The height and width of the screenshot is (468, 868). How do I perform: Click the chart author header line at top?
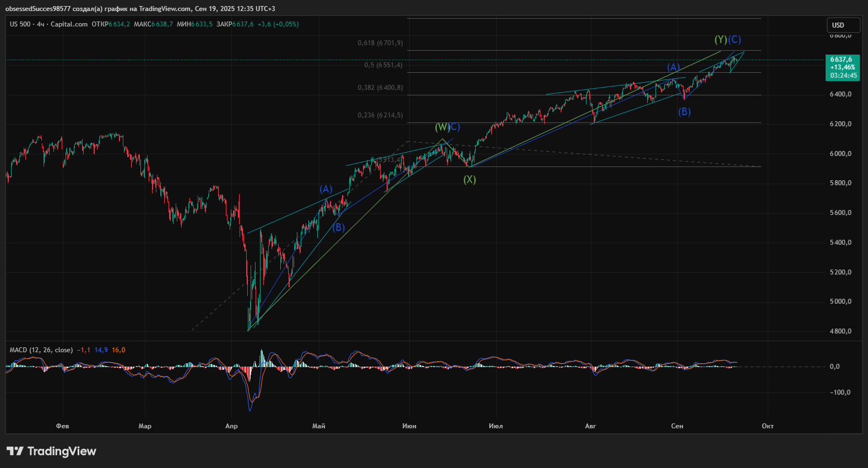coord(140,9)
